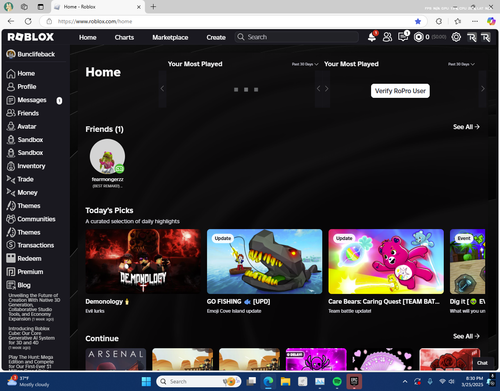500x391 pixels.
Task: Click the Windows Start button
Action: [x=146, y=381]
